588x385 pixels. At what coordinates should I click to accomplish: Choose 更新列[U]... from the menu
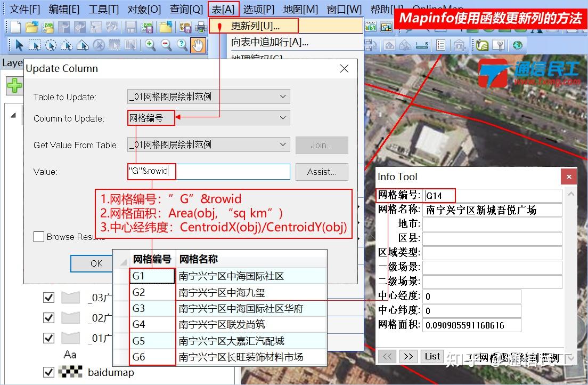coord(255,26)
